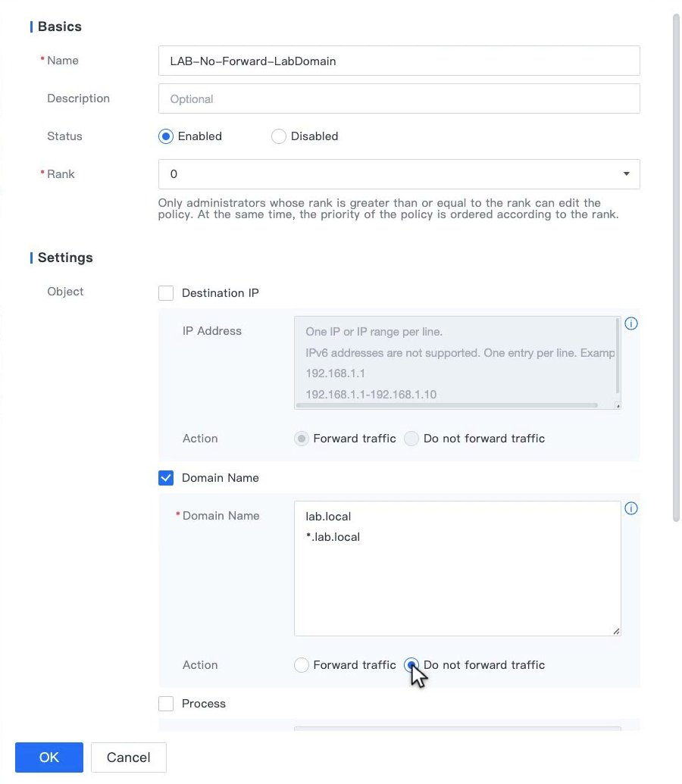Click the info icon beside IP Address box
Image resolution: width=682 pixels, height=784 pixels.
click(x=631, y=323)
